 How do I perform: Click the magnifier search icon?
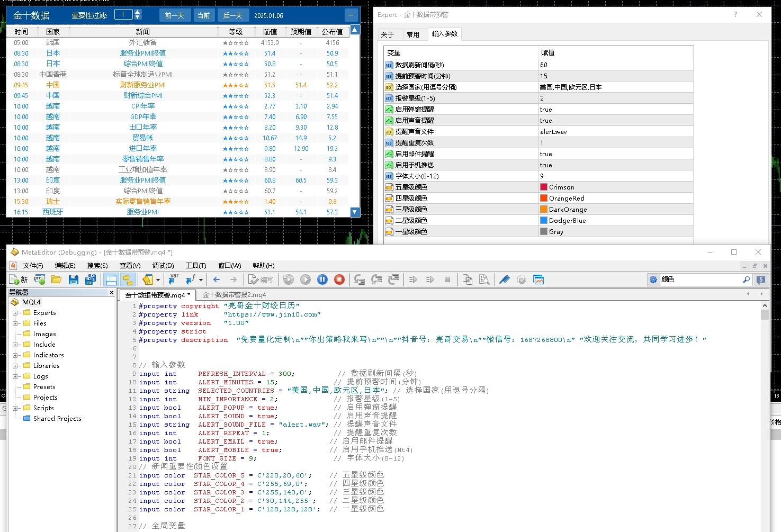747,279
